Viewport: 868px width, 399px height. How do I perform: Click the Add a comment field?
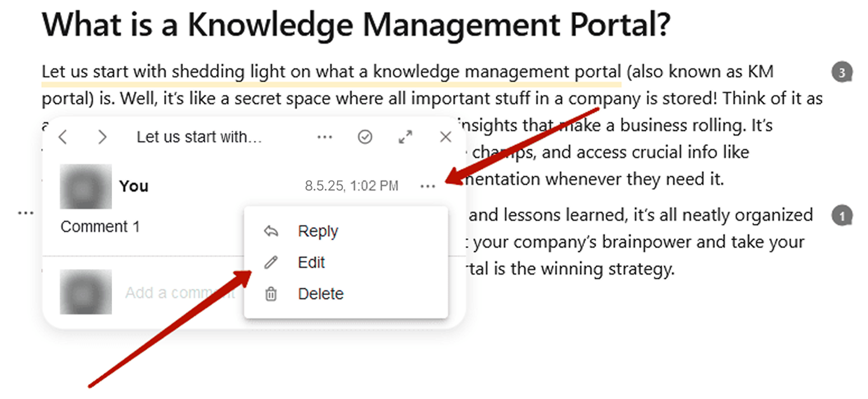click(x=179, y=293)
